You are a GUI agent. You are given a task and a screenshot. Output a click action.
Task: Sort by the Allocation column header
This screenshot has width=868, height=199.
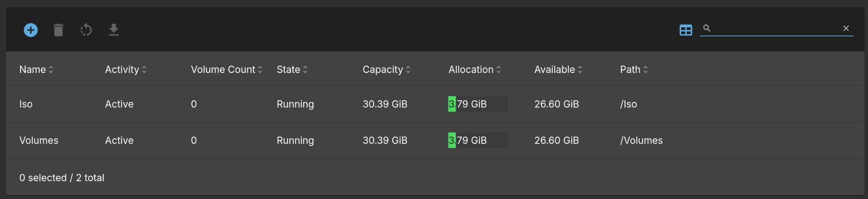tap(474, 69)
